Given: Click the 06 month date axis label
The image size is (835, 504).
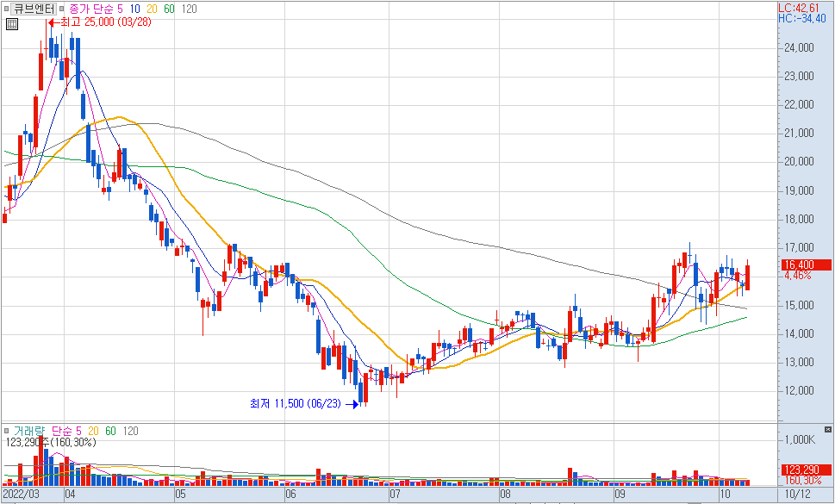Looking at the screenshot, I should tap(290, 494).
